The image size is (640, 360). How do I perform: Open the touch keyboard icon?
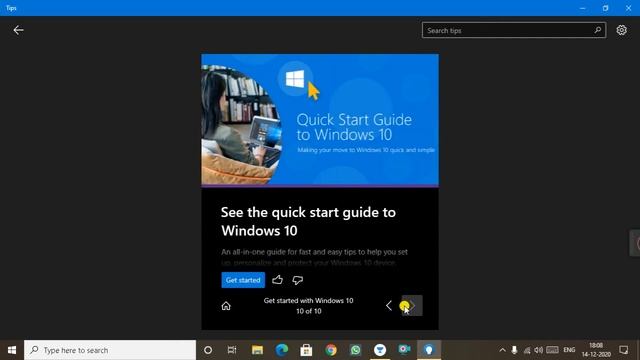[x=552, y=350]
